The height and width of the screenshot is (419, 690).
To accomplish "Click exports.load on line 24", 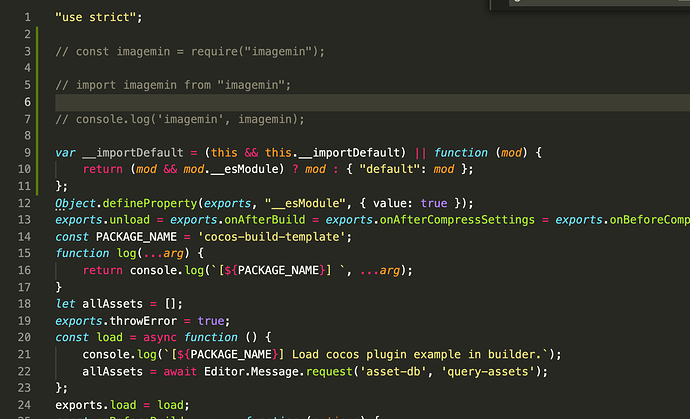I will pos(95,405).
